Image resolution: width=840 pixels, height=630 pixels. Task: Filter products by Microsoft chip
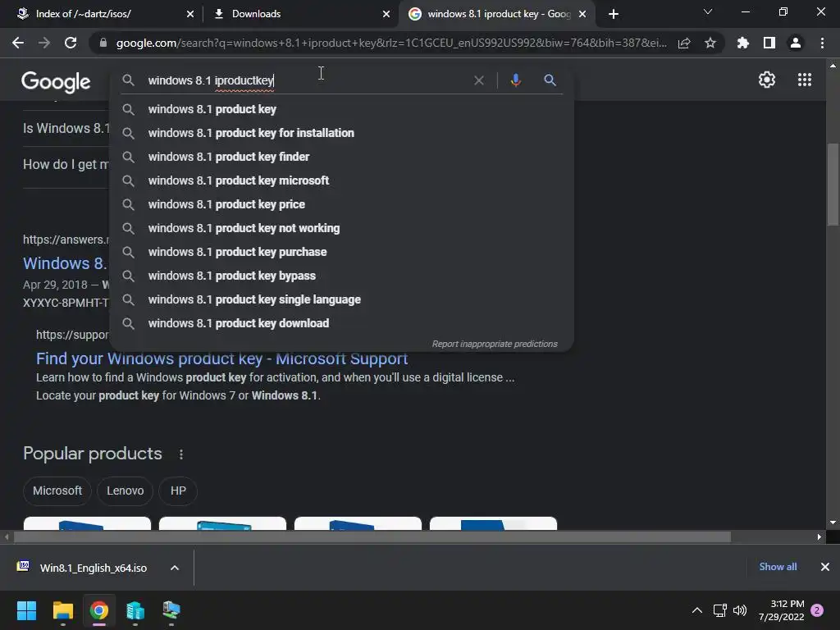[57, 491]
